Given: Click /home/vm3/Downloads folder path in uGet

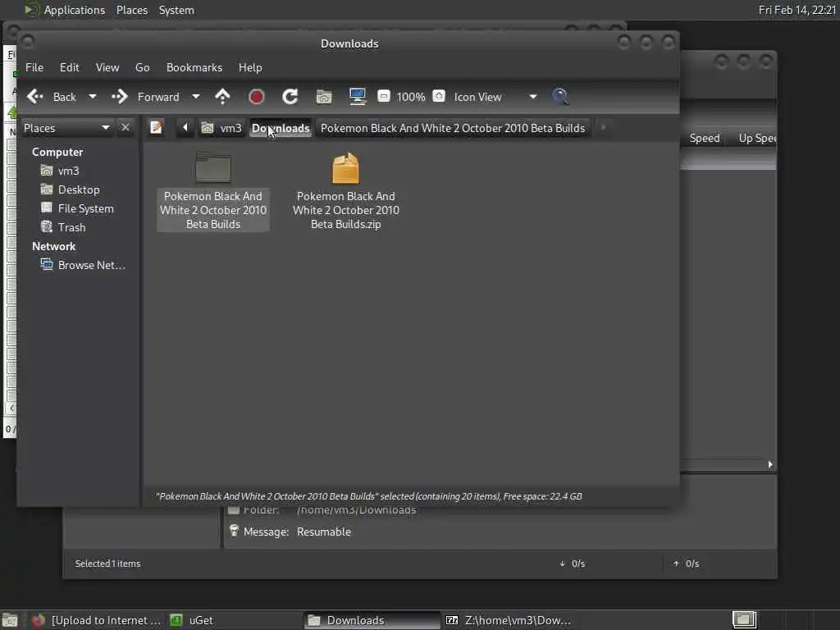Looking at the screenshot, I should (x=356, y=510).
